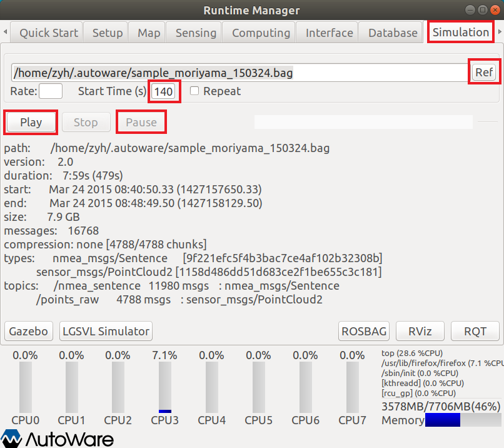This screenshot has height=448, width=504.
Task: Go to the Quick Start tab
Action: (48, 33)
